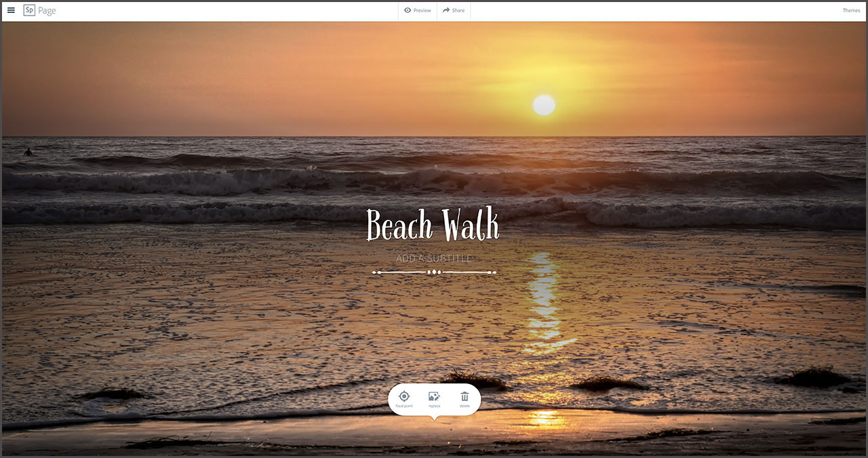Click the replace image icon

click(x=434, y=396)
